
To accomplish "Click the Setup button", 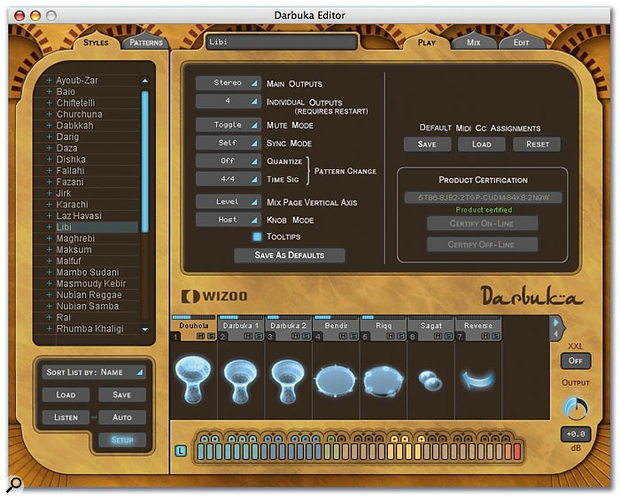I will click(122, 440).
